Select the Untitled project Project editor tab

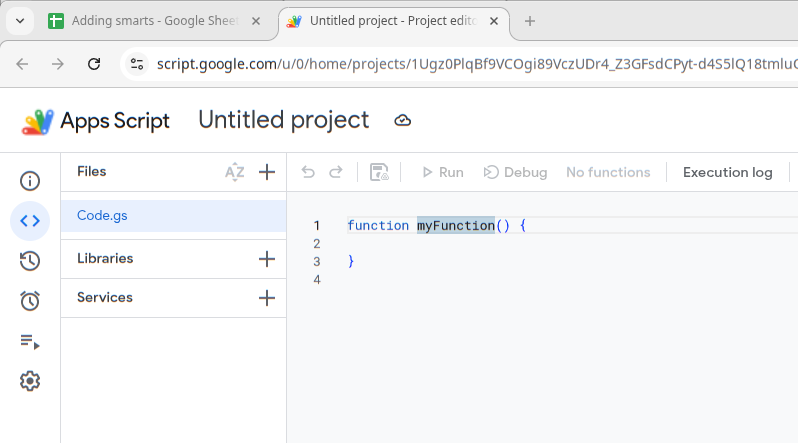click(393, 21)
